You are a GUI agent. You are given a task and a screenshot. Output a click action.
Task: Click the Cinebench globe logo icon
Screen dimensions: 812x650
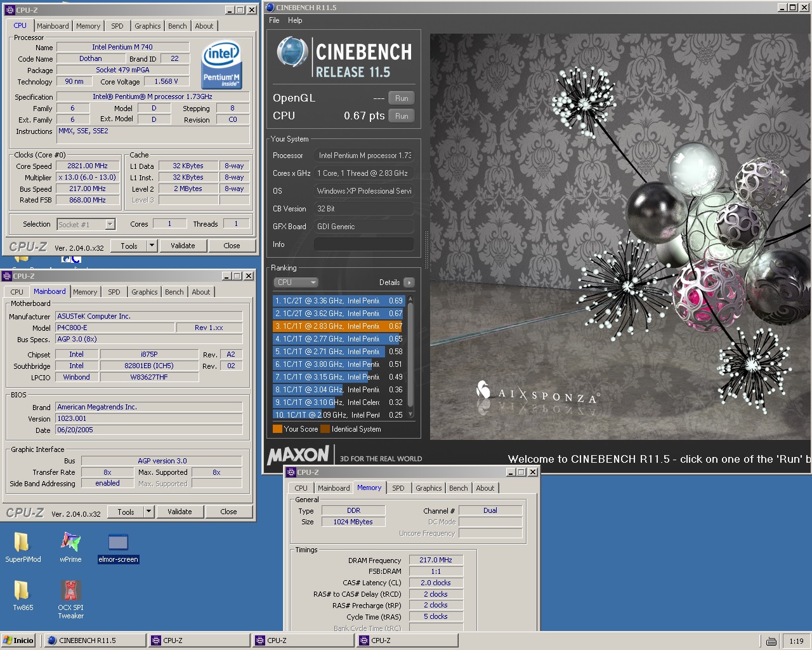coord(292,53)
